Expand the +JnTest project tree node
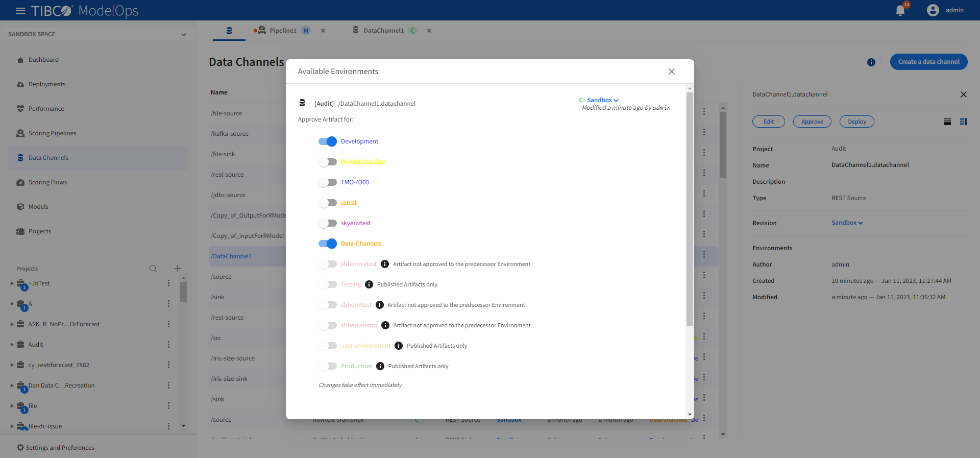The height and width of the screenshot is (458, 980). coord(12,283)
